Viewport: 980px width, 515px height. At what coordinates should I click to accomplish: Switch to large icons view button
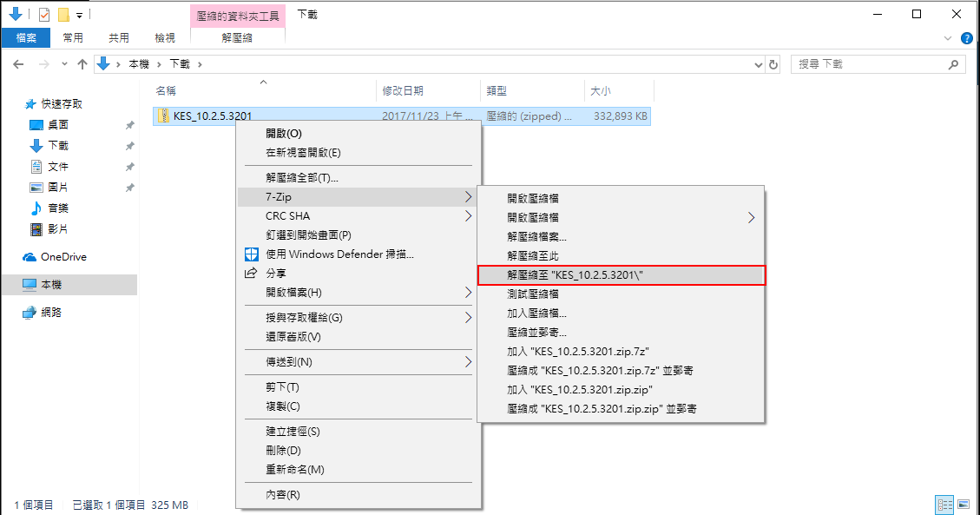[964, 505]
